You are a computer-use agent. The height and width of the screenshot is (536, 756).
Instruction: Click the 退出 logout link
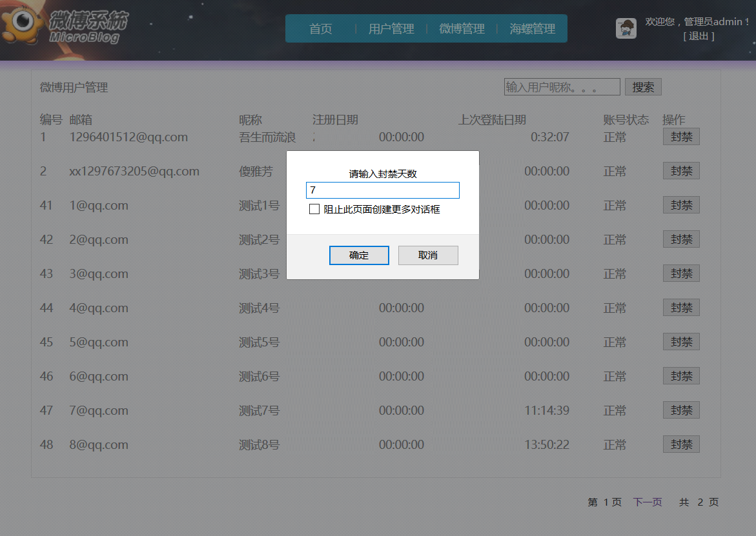coord(699,36)
